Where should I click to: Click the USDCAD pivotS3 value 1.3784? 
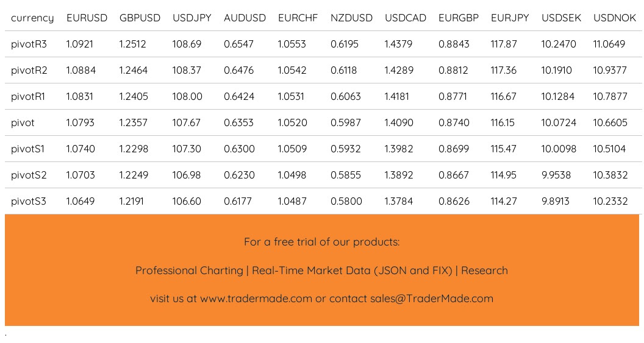tap(399, 201)
